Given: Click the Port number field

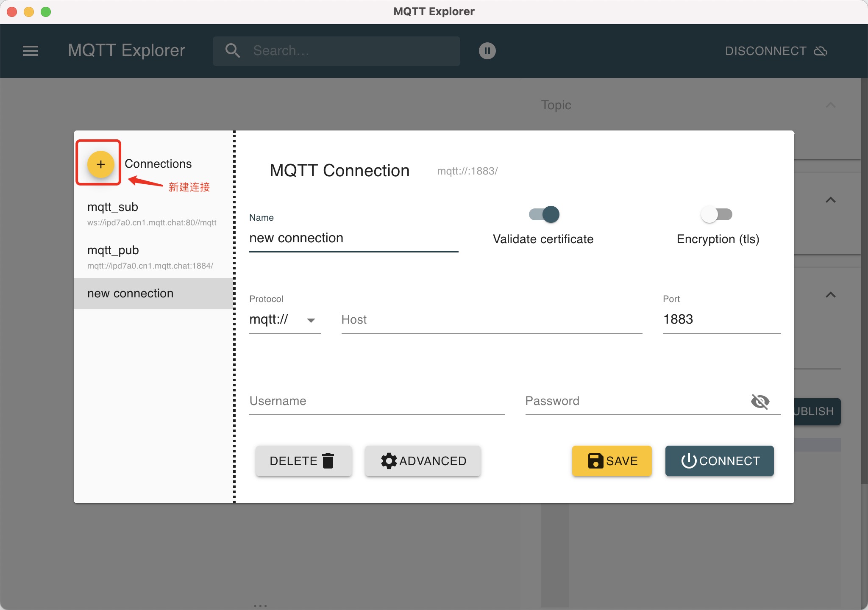Looking at the screenshot, I should (x=721, y=319).
